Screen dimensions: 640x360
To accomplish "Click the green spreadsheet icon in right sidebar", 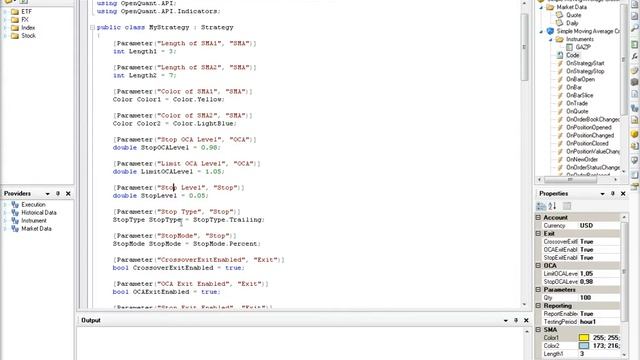I will [x=635, y=44].
